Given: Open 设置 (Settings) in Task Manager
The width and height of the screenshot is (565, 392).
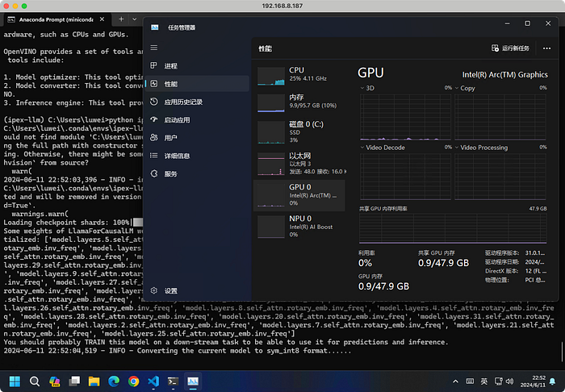Looking at the screenshot, I should point(198,290).
